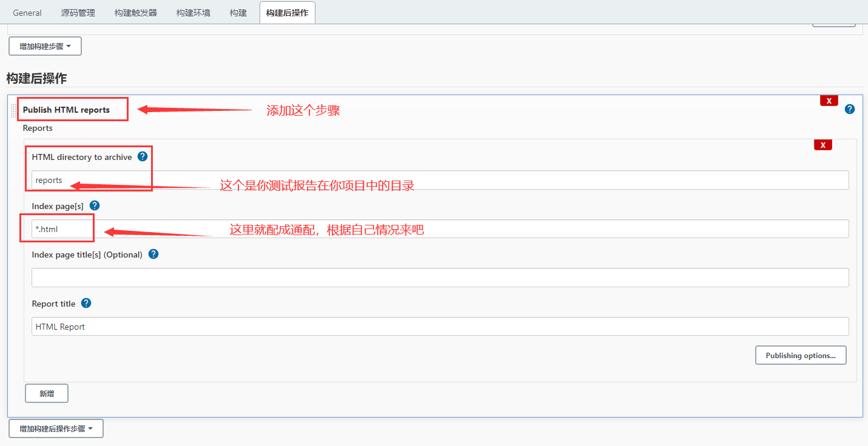Show help for Index page[s]
The height and width of the screenshot is (446, 868).
(x=94, y=205)
